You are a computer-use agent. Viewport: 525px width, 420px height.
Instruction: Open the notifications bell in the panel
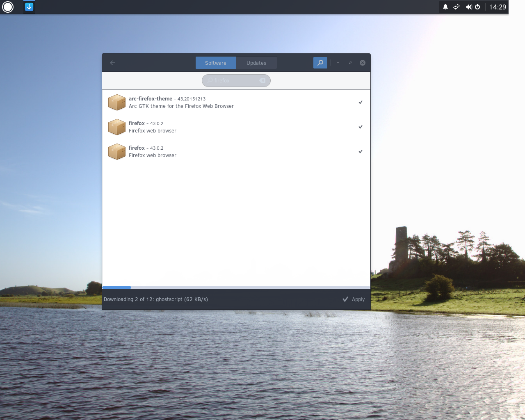click(x=445, y=7)
